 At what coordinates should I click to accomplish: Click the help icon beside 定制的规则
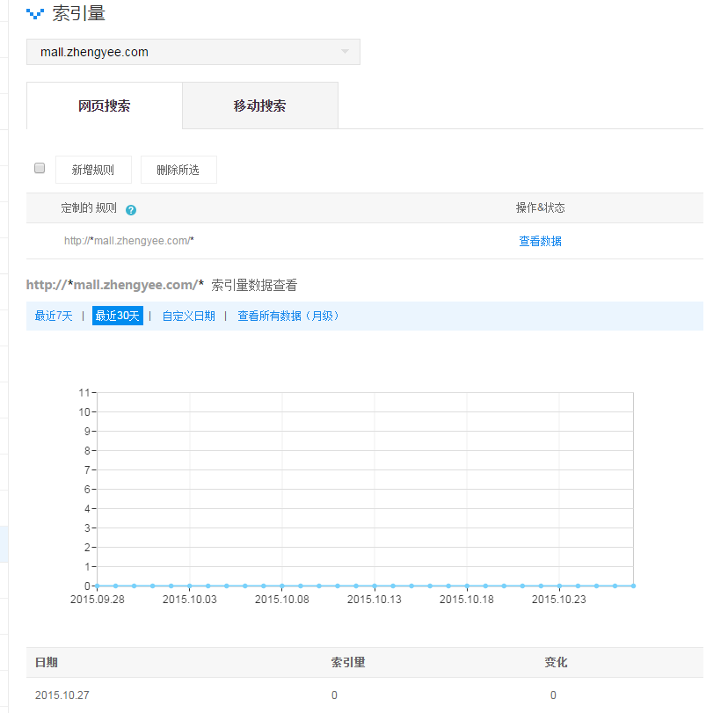tap(131, 210)
